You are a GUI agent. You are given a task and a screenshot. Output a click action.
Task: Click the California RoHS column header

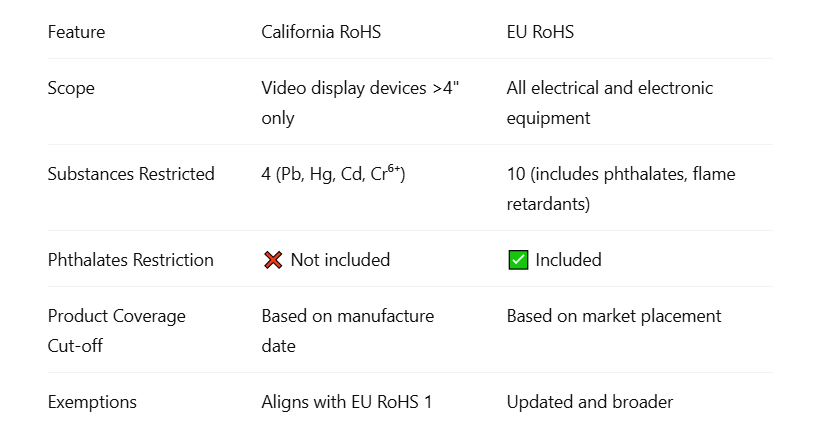point(321,32)
